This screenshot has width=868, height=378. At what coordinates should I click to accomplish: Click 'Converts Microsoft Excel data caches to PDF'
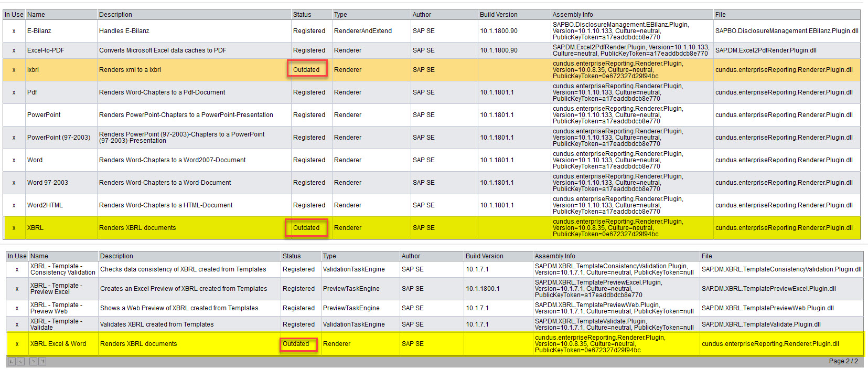[163, 50]
